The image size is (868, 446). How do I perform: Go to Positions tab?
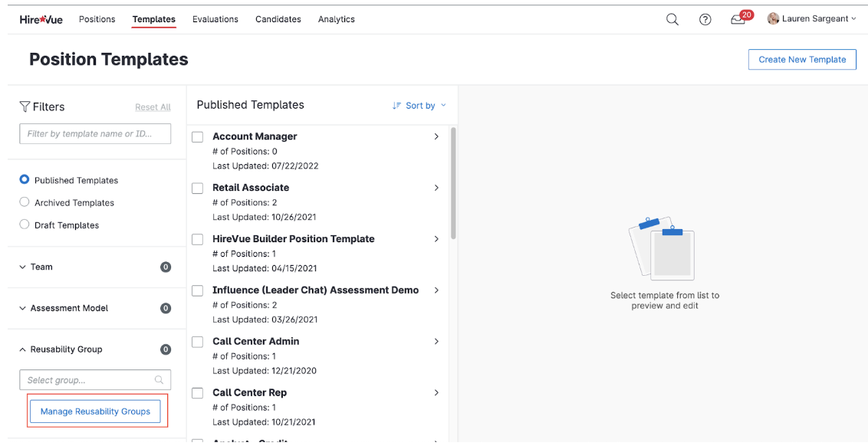pos(97,19)
